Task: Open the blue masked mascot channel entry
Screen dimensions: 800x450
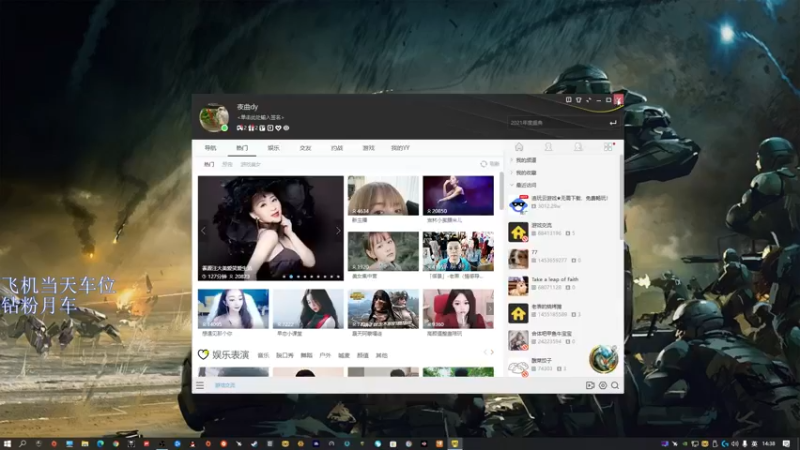Action: 563,205
